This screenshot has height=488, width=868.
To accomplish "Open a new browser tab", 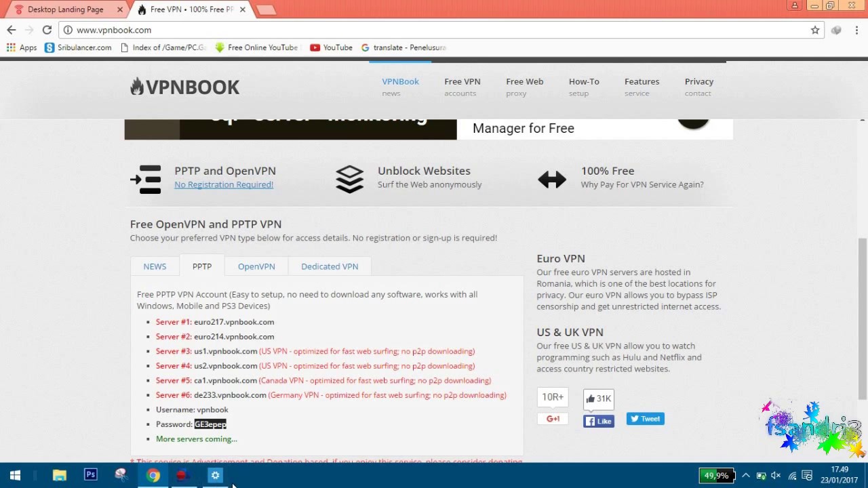I will (x=266, y=9).
